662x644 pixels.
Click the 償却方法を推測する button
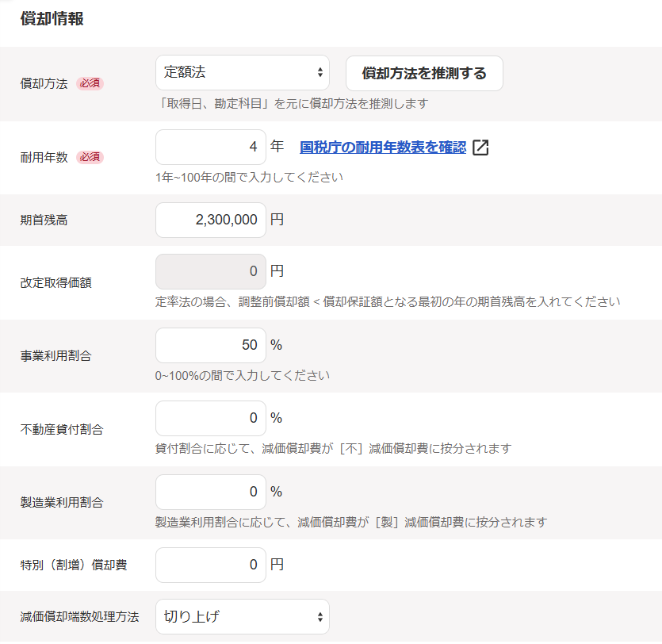[x=424, y=74]
